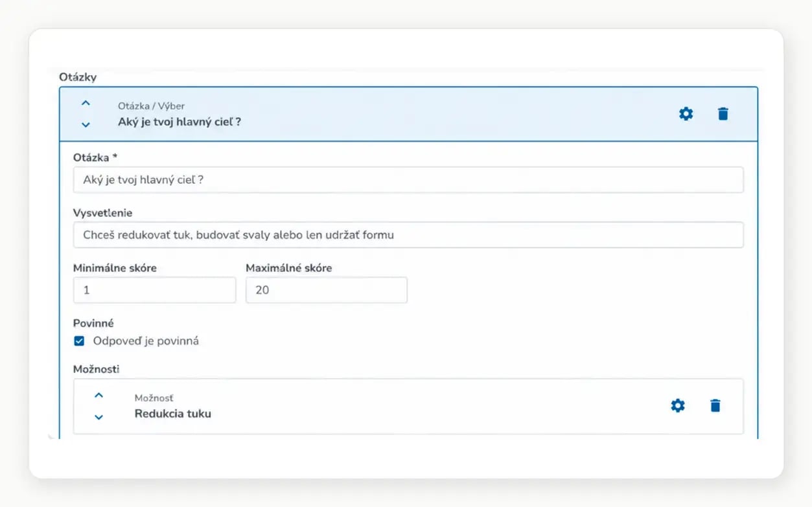
Task: Delete the Redukcia tuku option via trash icon
Action: coord(715,406)
